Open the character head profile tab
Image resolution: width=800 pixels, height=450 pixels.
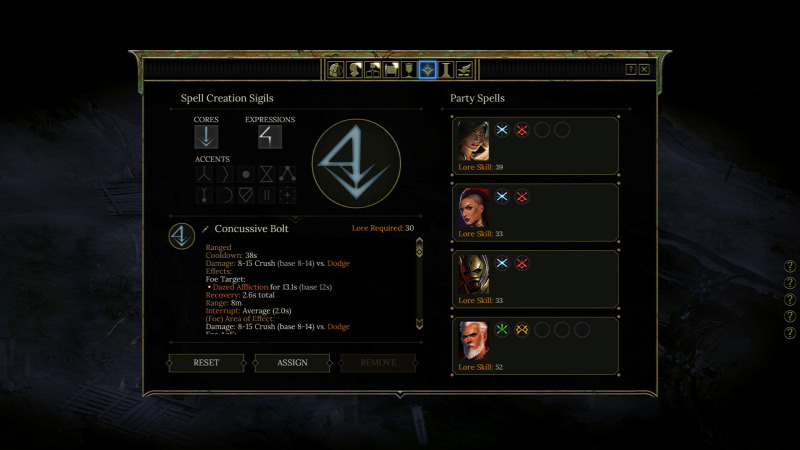pos(354,69)
